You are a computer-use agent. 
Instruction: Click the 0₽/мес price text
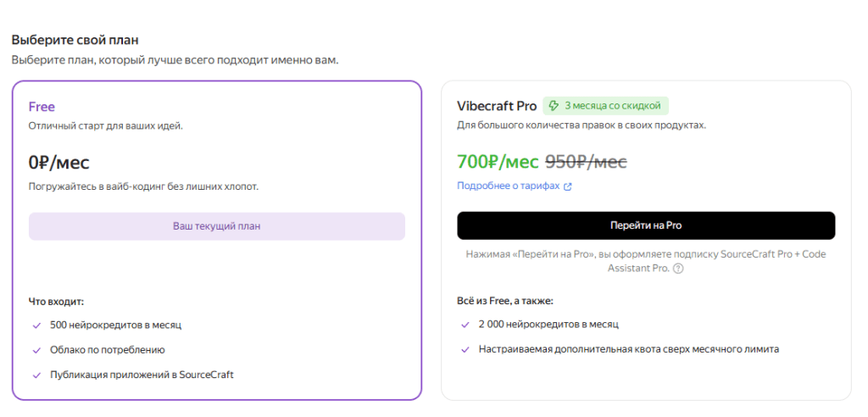tap(58, 162)
